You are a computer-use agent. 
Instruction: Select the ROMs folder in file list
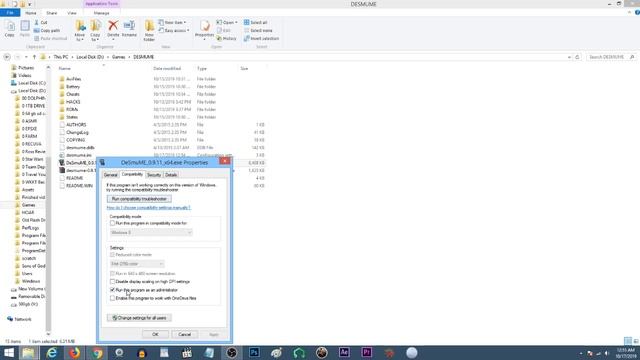click(72, 109)
